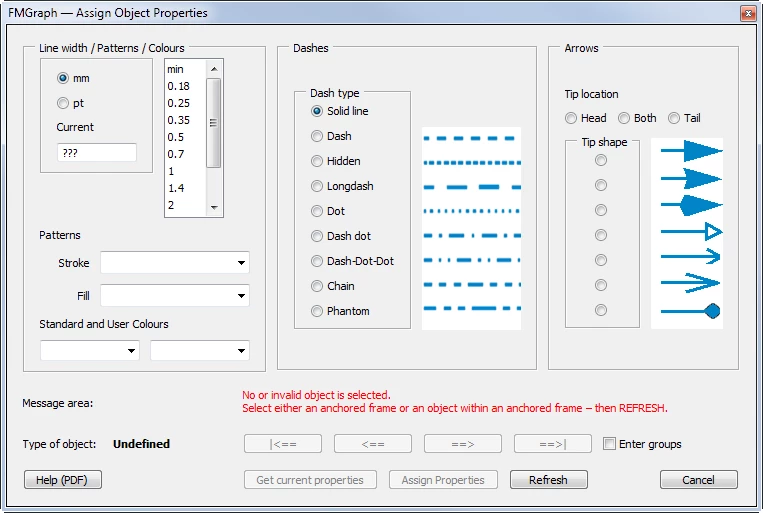The image size is (763, 513).
Task: Select fifth tip shape radio button
Action: pos(601,260)
